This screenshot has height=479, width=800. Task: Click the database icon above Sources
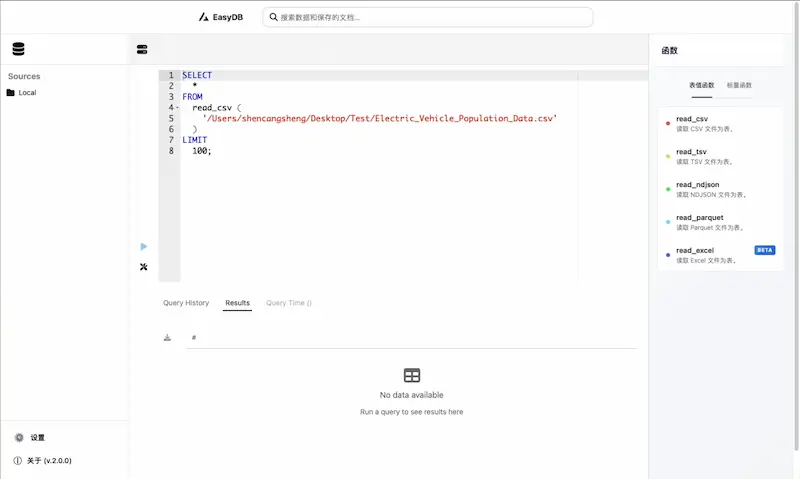coord(18,49)
